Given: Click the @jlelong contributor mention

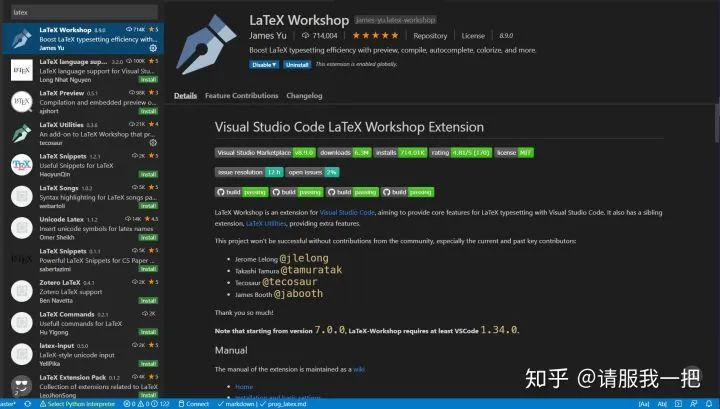Looking at the screenshot, I should pos(304,258).
